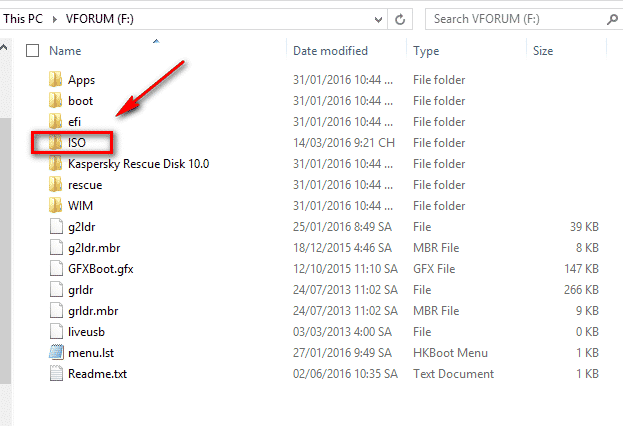Click the 02/06/2016 10:35 SA date
Viewport: 623px width, 426px height.
tap(345, 374)
